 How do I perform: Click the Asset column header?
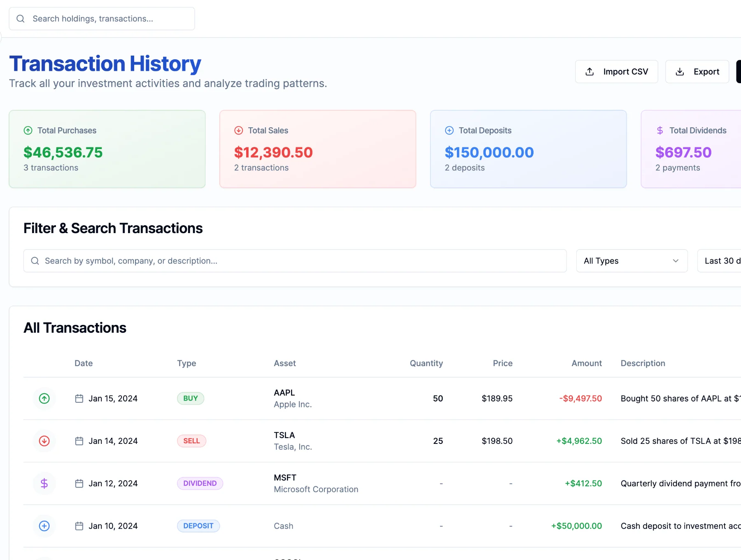(285, 363)
